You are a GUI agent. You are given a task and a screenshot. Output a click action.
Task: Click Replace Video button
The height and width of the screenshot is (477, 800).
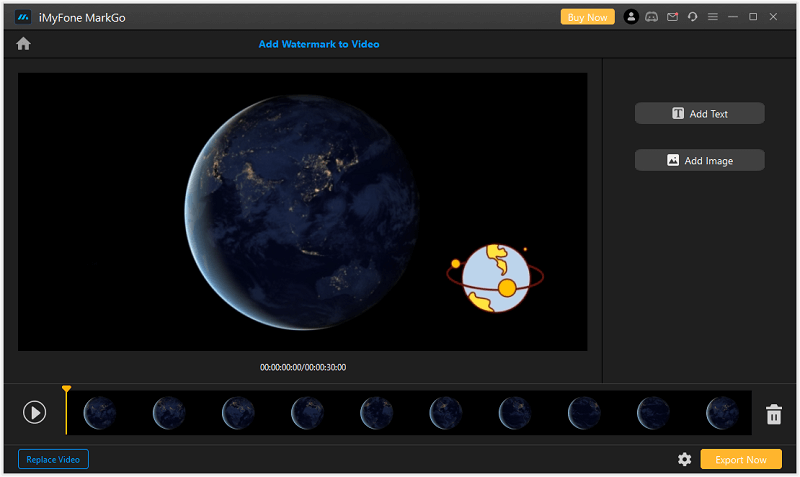[x=53, y=459]
